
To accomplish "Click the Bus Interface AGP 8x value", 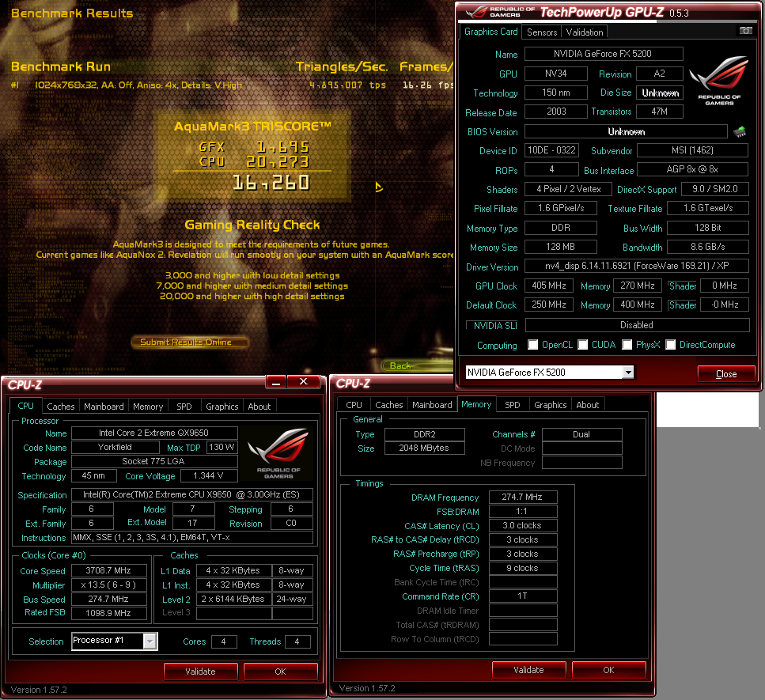I will pyautogui.click(x=692, y=169).
